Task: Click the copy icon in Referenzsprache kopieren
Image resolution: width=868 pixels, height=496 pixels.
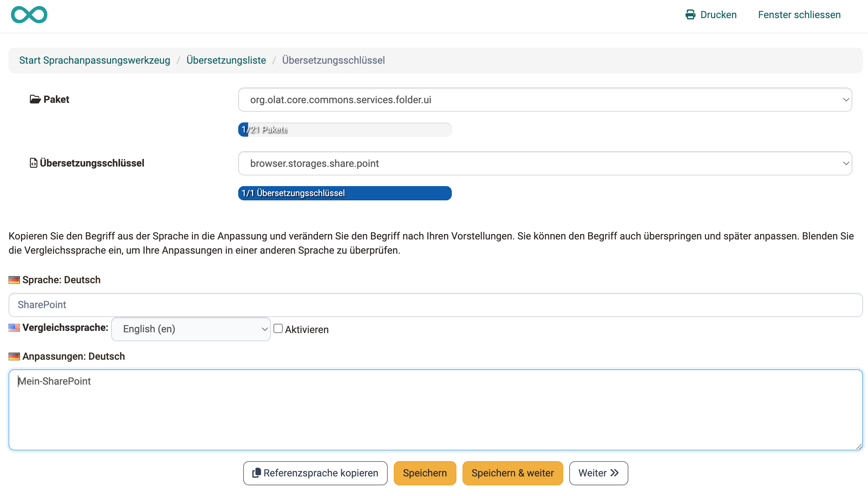Action: pos(256,473)
